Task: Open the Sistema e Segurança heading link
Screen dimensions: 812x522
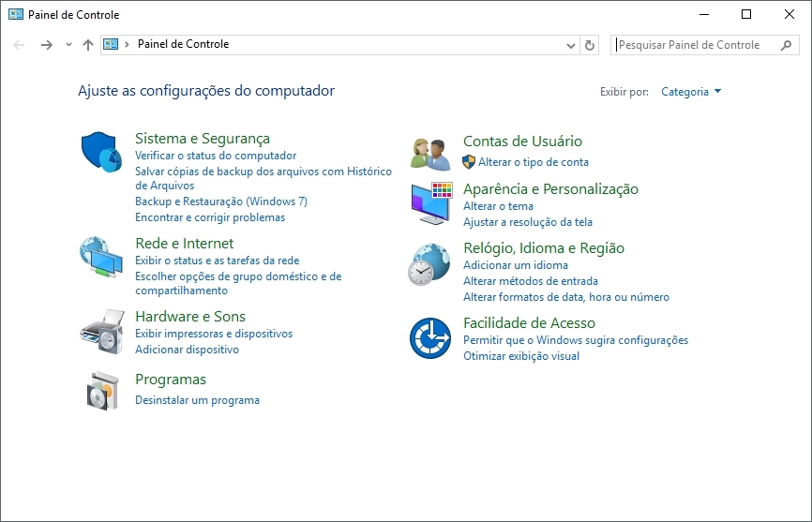Action: pos(203,139)
